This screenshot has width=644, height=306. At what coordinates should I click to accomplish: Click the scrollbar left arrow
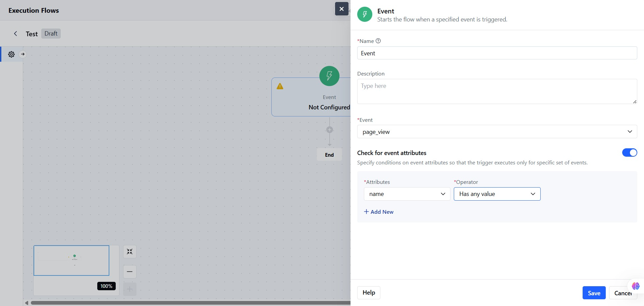tap(26, 303)
